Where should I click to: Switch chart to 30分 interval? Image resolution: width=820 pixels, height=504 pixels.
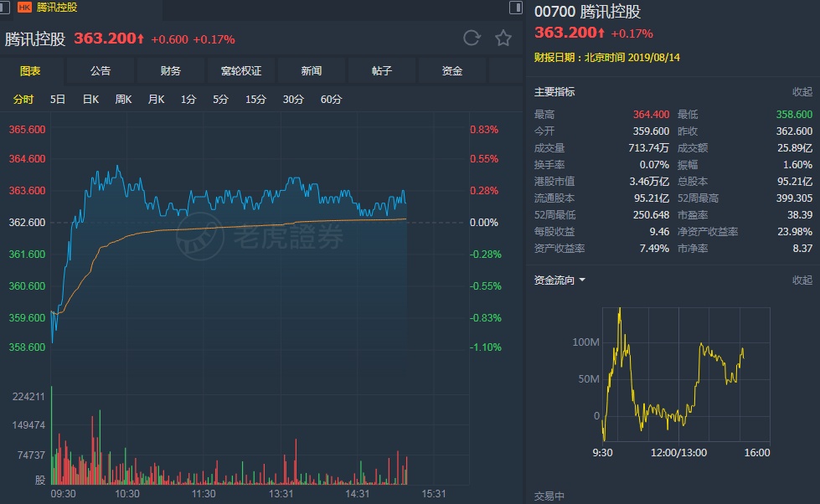click(x=293, y=100)
